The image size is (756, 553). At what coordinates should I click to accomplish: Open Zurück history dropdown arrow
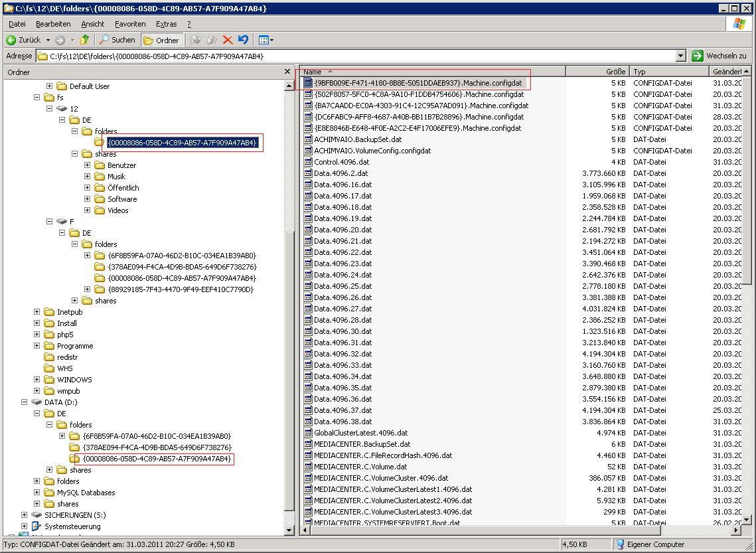(48, 40)
